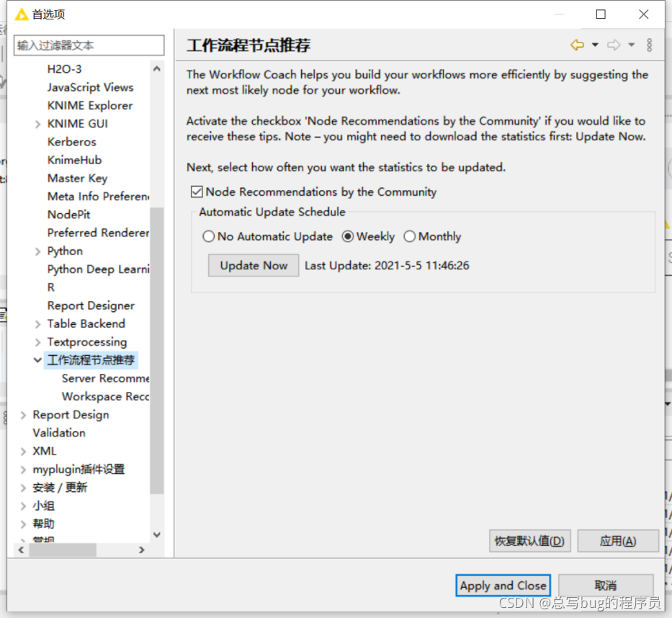672x618 pixels.
Task: Click the vertical scrollbar thumb in tree
Action: (157, 351)
